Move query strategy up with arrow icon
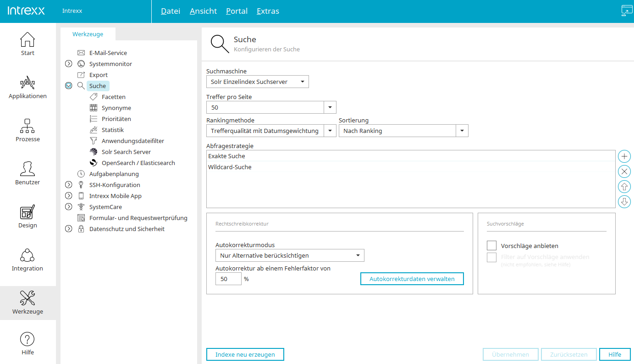This screenshot has height=364, width=634. tap(624, 187)
